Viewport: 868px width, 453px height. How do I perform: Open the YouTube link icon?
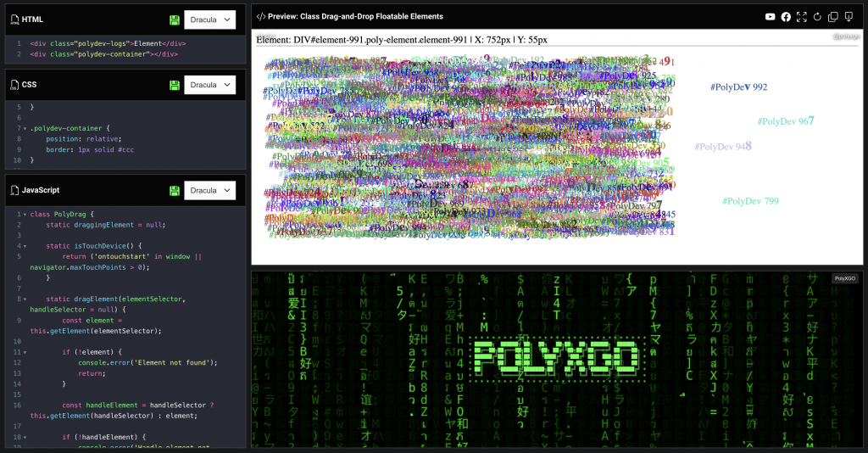[x=770, y=17]
